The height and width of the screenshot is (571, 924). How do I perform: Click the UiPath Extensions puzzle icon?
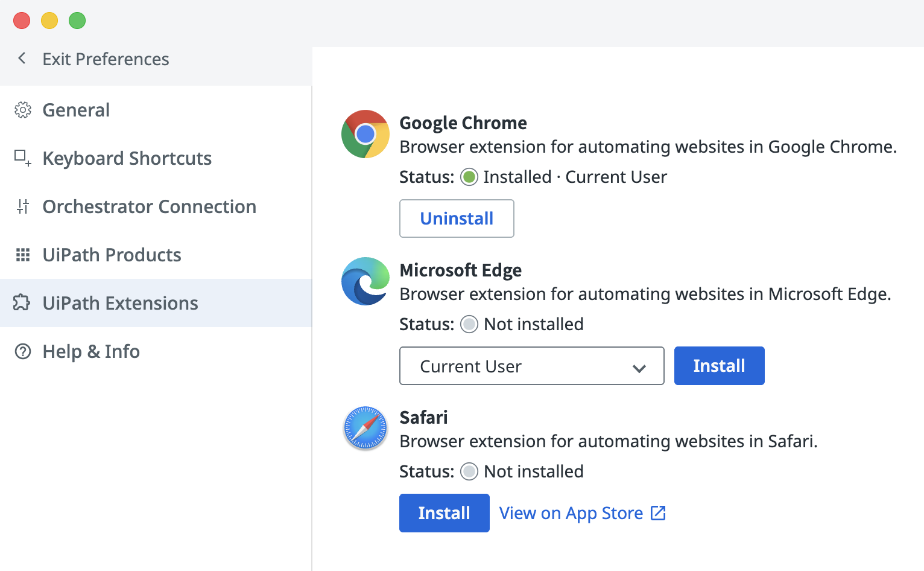pos(22,303)
